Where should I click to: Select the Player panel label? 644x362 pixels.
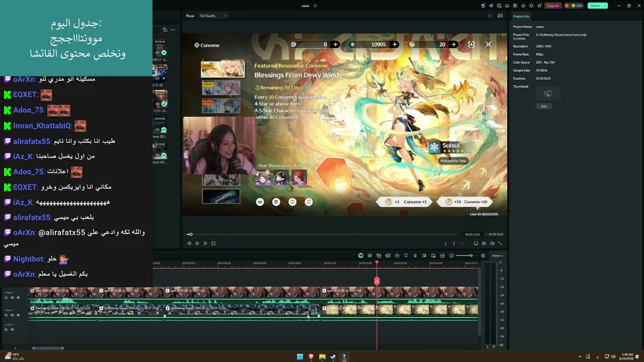click(x=190, y=16)
